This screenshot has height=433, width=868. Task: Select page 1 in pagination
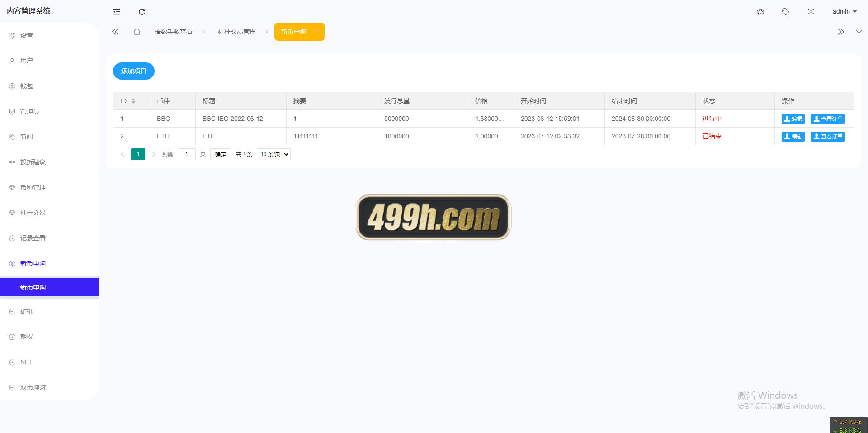[138, 154]
